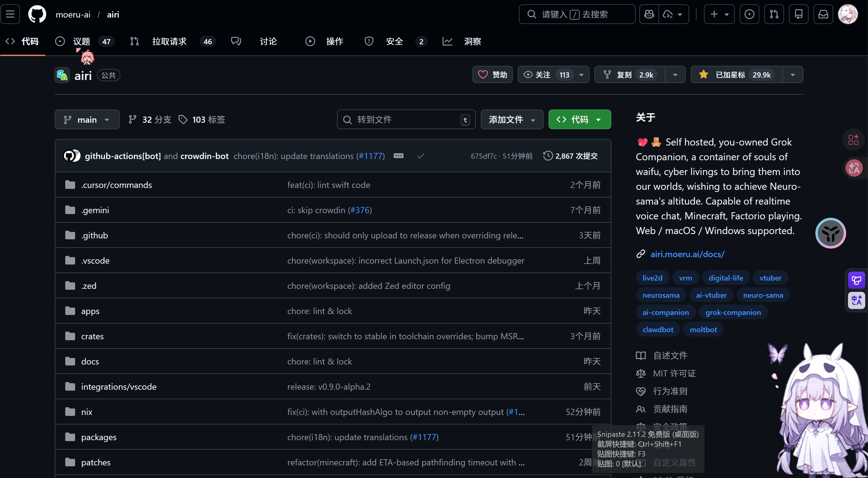The height and width of the screenshot is (478, 868).
Task: Open the airi.moeru.ai/docs/ link
Action: click(x=687, y=254)
